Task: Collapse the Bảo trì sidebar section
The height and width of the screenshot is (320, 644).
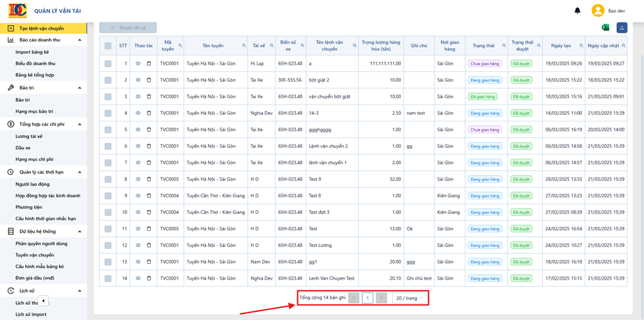Action: 80,88
